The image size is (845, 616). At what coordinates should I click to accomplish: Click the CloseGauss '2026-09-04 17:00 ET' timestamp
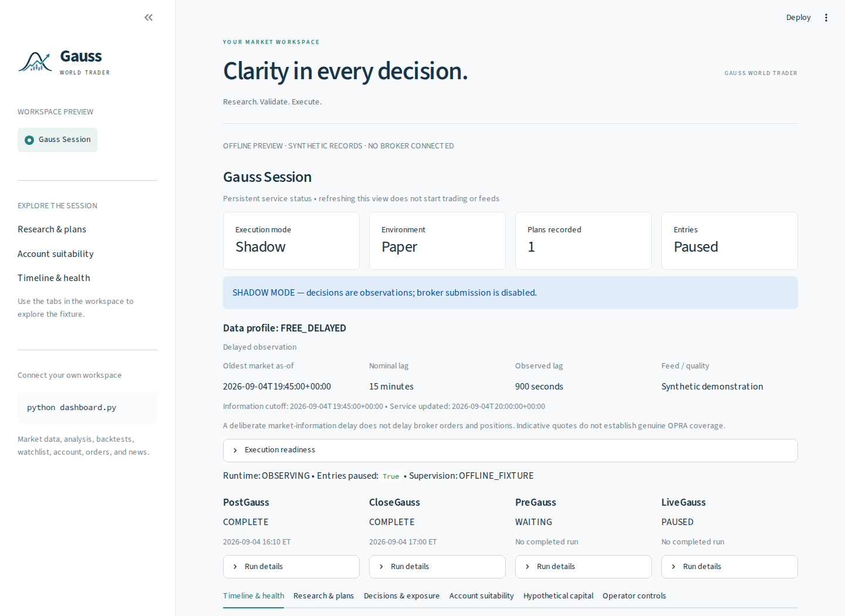[403, 542]
